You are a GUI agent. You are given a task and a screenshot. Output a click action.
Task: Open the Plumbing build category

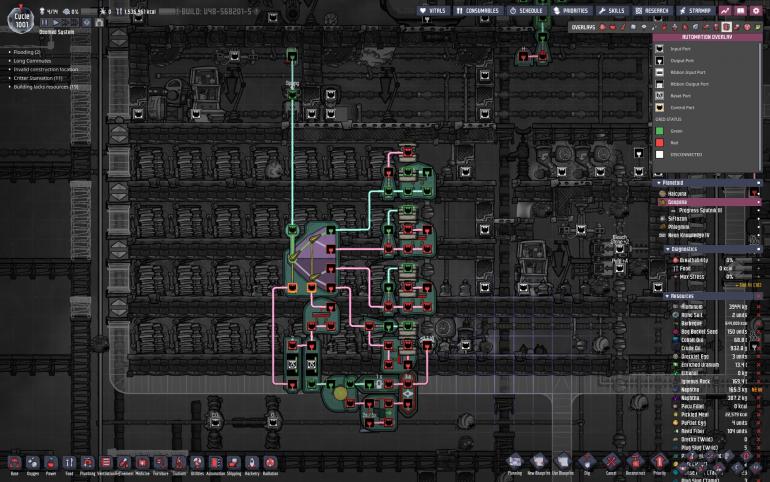click(88, 461)
